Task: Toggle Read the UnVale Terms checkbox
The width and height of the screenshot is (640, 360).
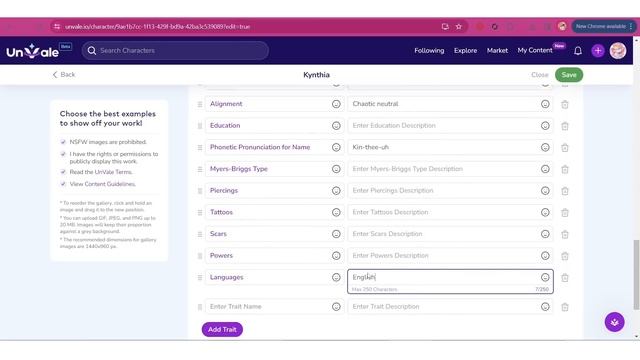Action: 63,172
